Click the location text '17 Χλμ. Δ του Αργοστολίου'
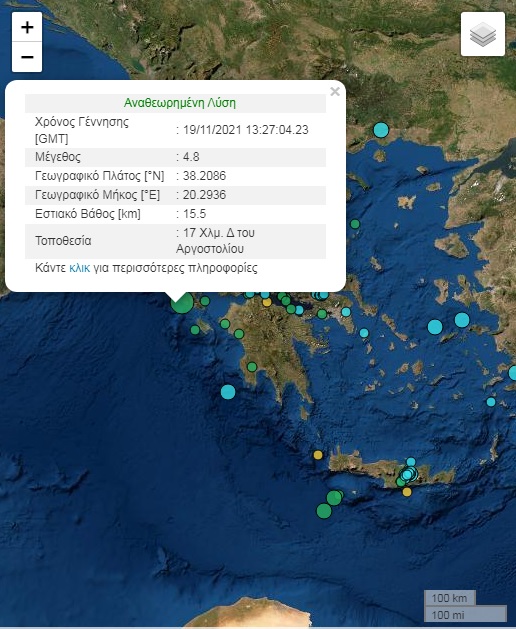This screenshot has height=629, width=516. coord(215,241)
